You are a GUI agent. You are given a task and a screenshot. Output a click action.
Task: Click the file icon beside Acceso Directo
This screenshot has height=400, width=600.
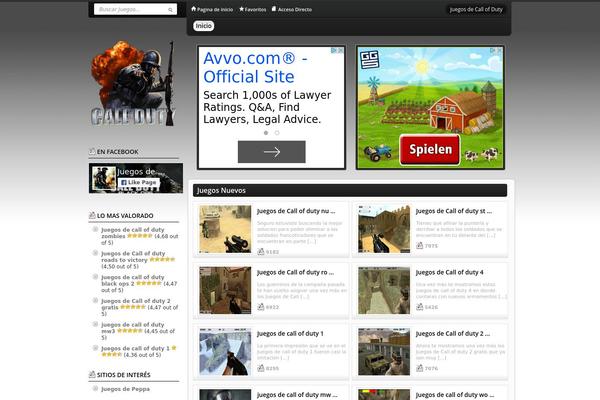pos(274,9)
